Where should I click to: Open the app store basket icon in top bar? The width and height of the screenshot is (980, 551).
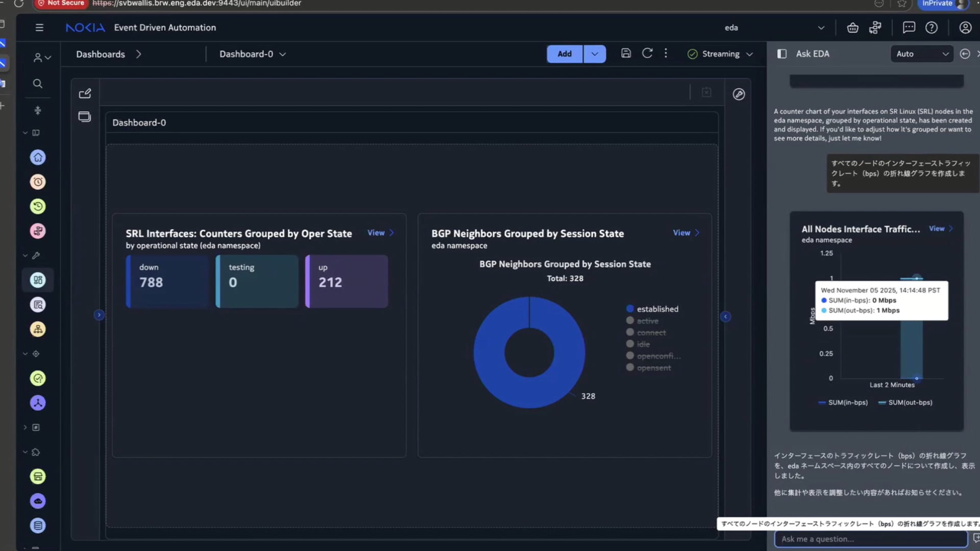click(852, 28)
